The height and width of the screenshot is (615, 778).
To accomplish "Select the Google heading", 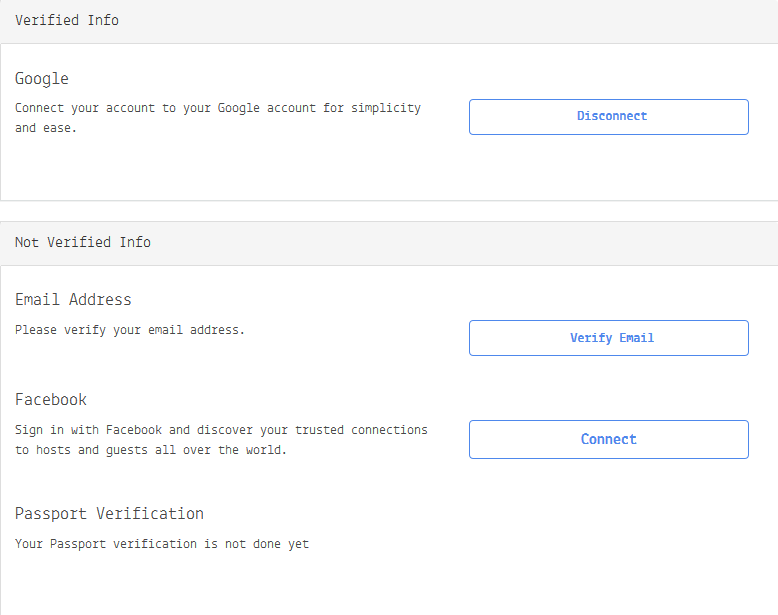I will [42, 79].
